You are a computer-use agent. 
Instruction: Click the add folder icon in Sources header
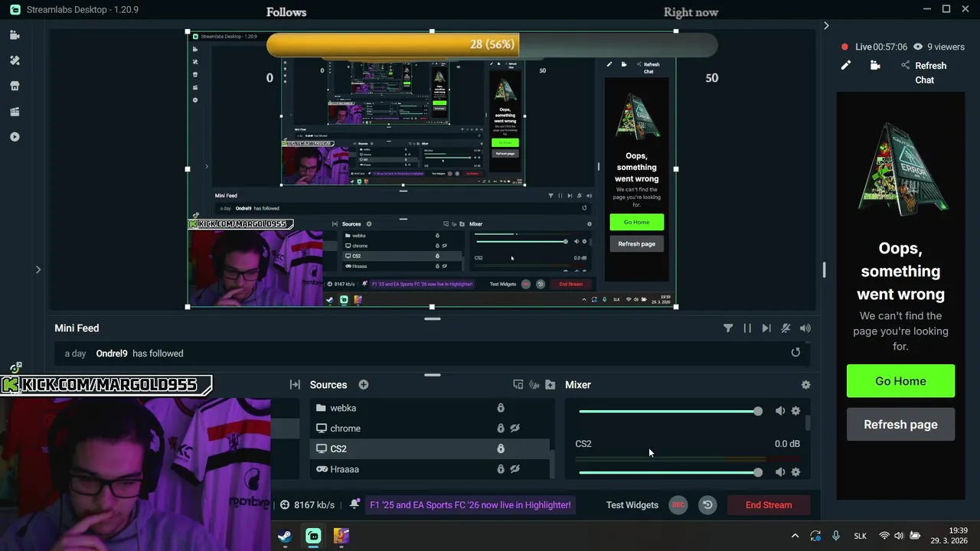coord(550,385)
